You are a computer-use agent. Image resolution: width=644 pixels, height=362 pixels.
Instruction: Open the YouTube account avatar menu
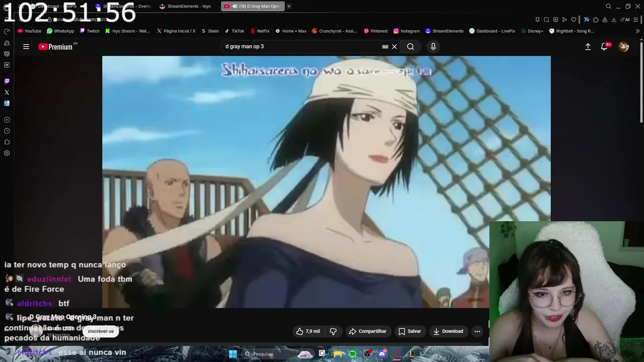point(623,47)
